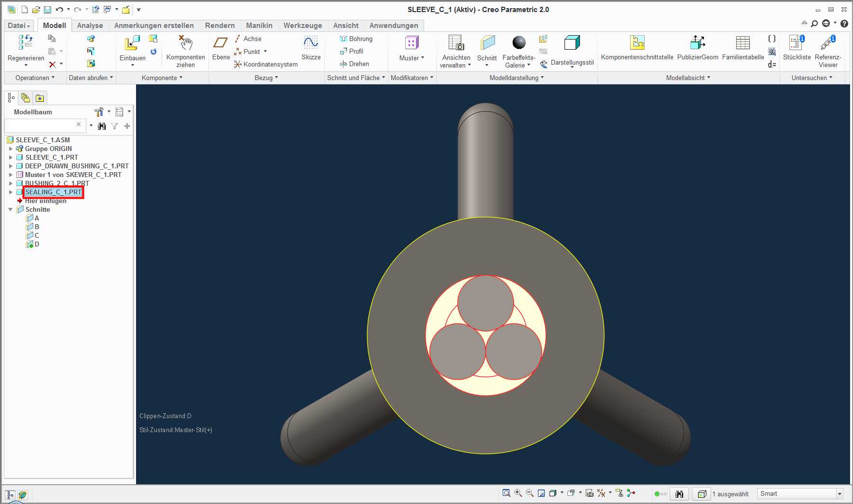Image resolution: width=853 pixels, height=504 pixels.
Task: Click the Profil extrude tool
Action: pyautogui.click(x=352, y=51)
